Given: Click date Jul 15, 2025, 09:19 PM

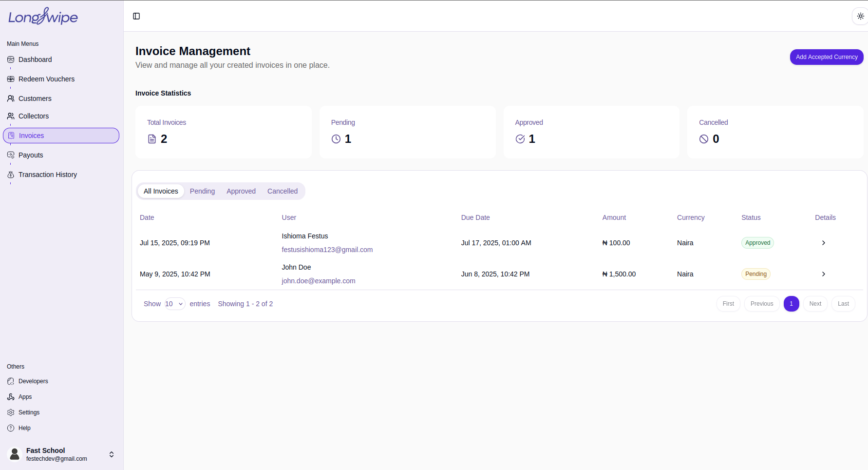Looking at the screenshot, I should [x=175, y=243].
